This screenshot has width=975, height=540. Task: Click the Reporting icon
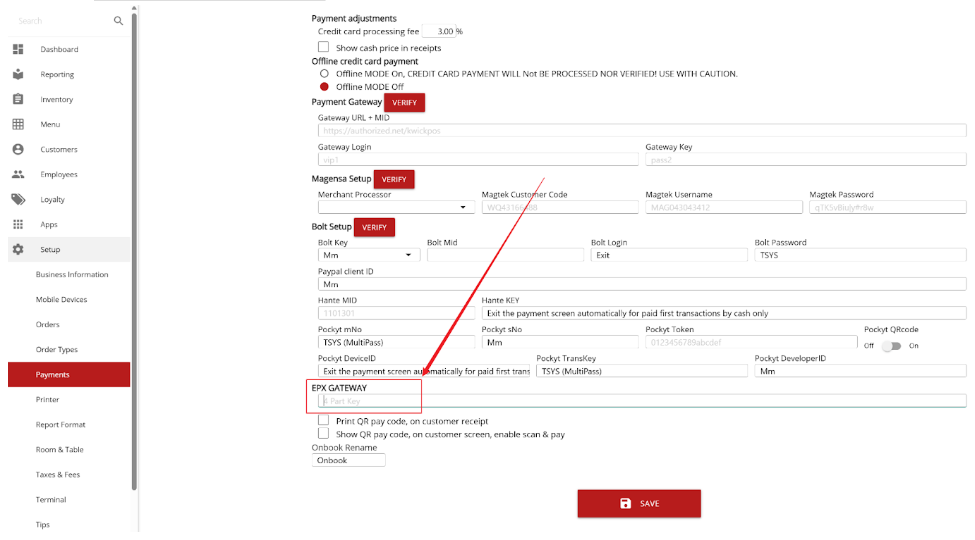(18, 74)
